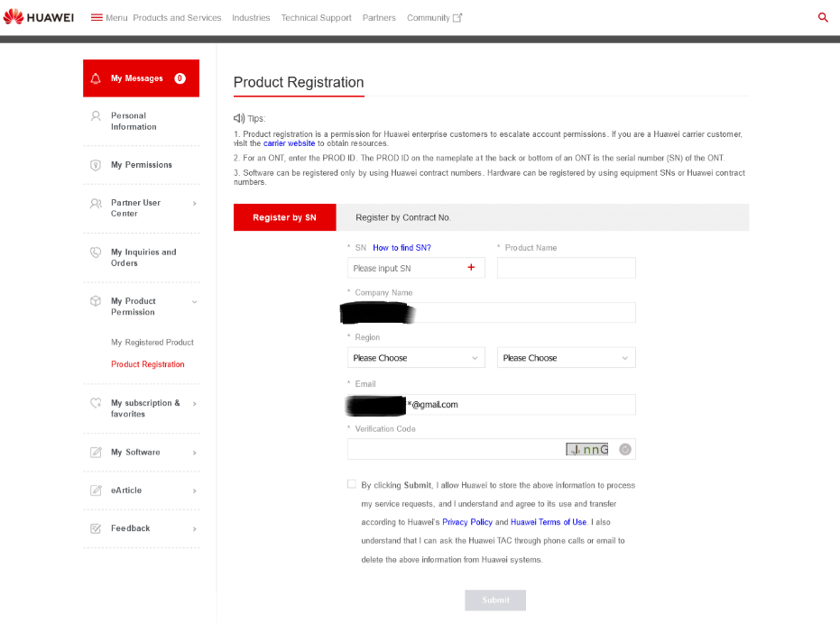Open Product Registration sidebar item
840x623 pixels.
(x=147, y=364)
